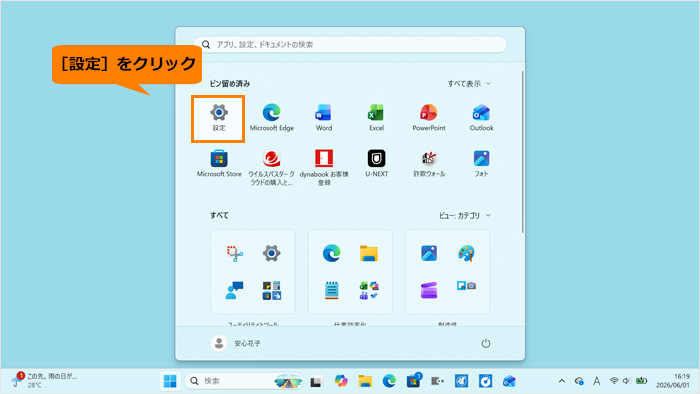Open Paint in the creativity category group
Viewport: 700px width, 394px height.
tap(466, 253)
